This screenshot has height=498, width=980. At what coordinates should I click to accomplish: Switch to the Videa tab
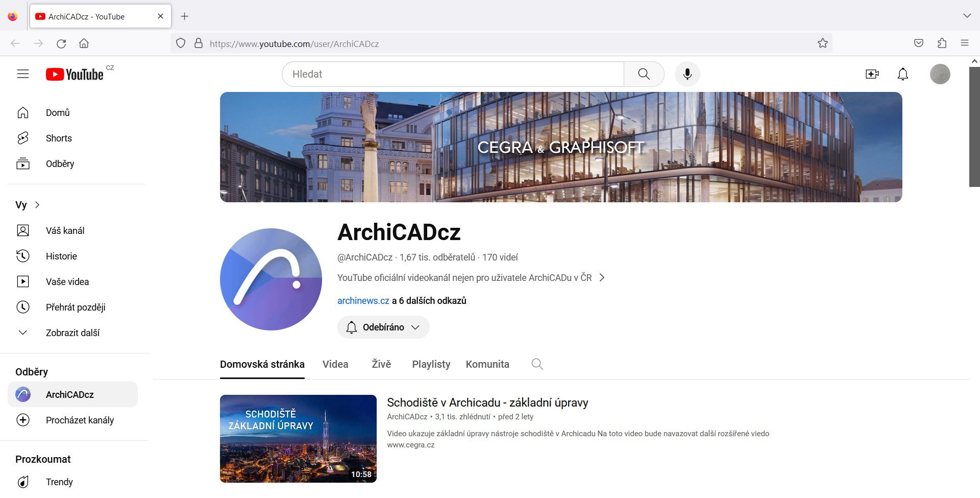(x=335, y=364)
